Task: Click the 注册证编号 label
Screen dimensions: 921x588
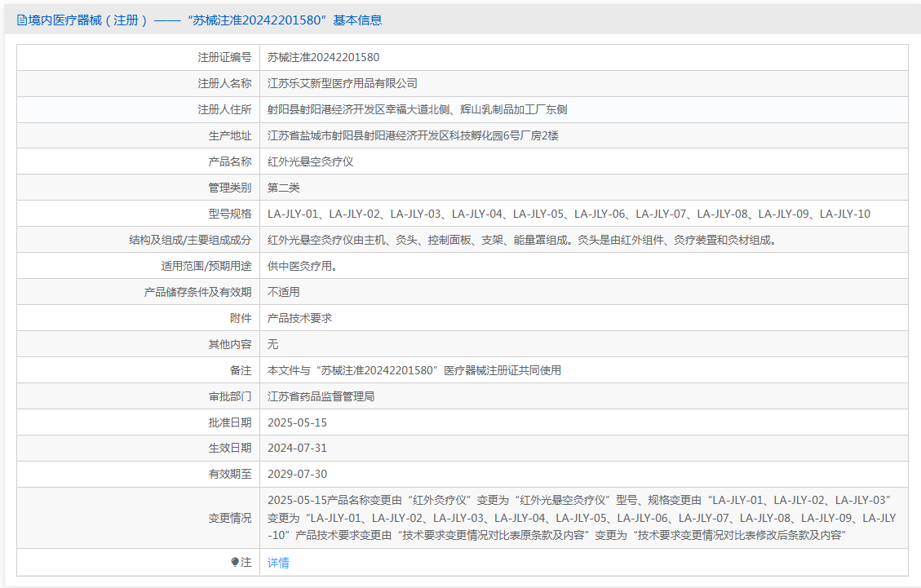Action: [224, 58]
